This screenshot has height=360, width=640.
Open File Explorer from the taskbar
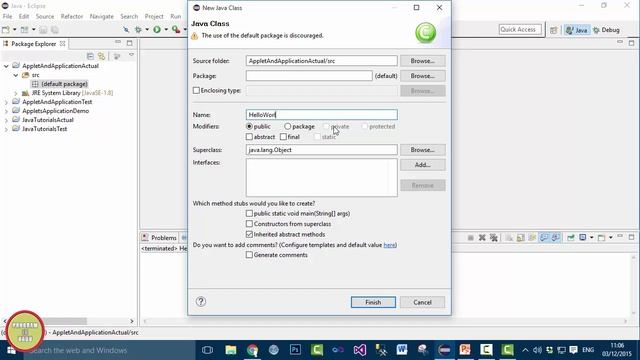(x=231, y=350)
